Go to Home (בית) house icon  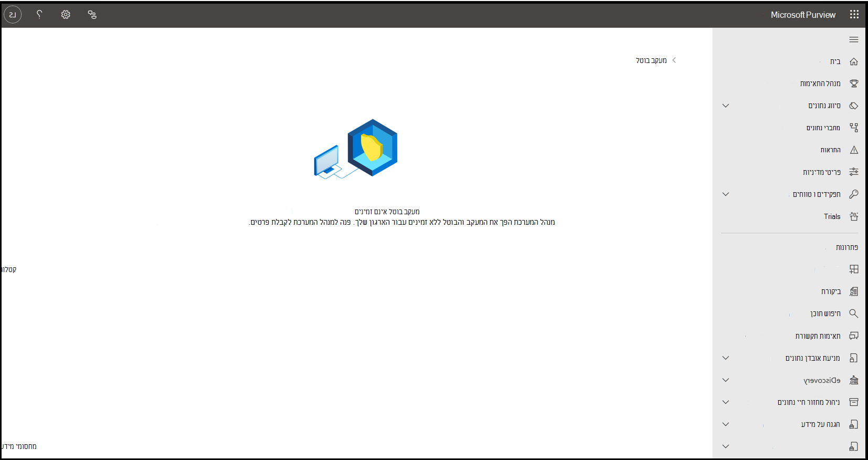tap(854, 61)
